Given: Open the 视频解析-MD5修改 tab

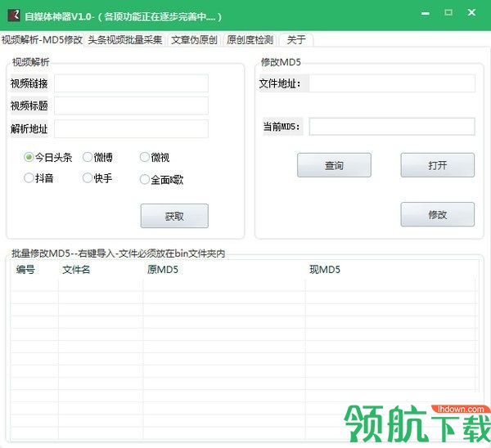Looking at the screenshot, I should [x=42, y=40].
